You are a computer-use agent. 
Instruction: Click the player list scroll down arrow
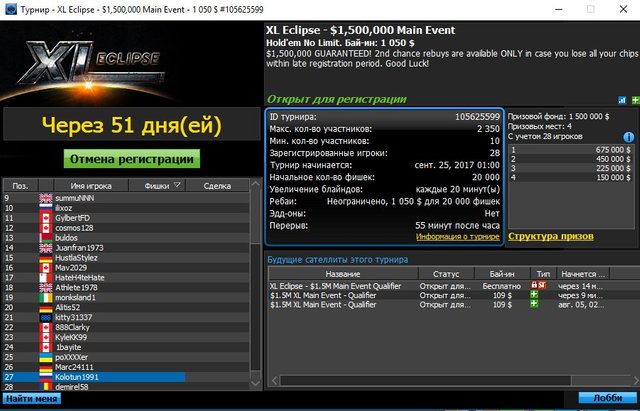(x=256, y=384)
